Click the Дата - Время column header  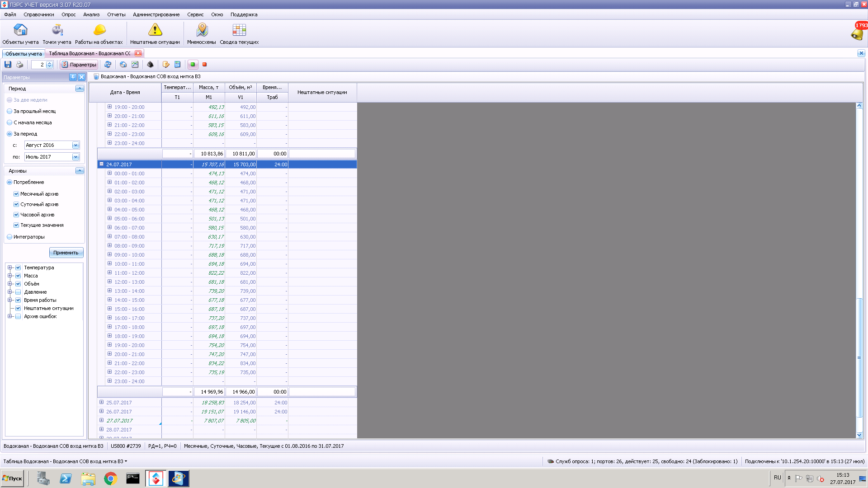(125, 92)
